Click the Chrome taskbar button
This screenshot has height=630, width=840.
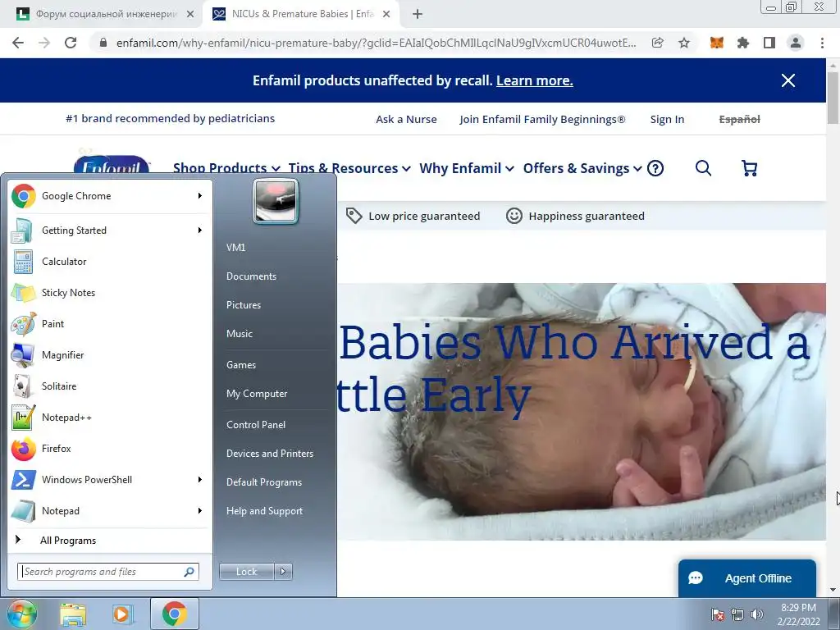[175, 614]
